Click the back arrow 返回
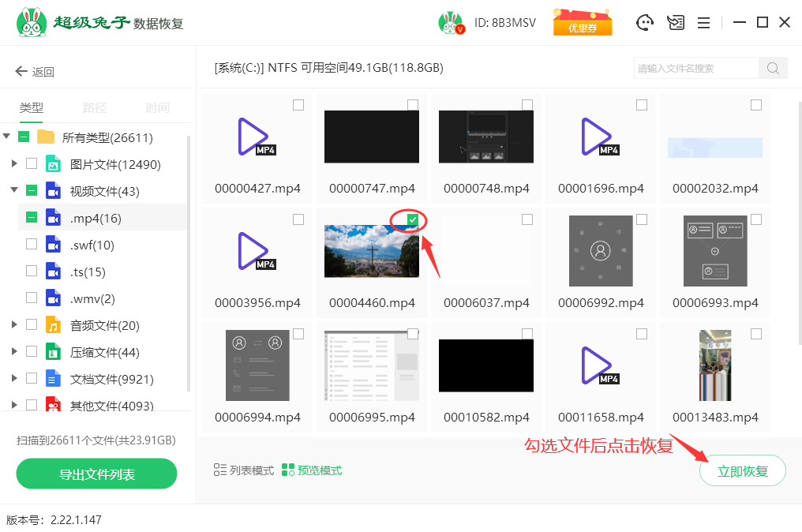Screen dimensions: 802x532 [x=35, y=72]
